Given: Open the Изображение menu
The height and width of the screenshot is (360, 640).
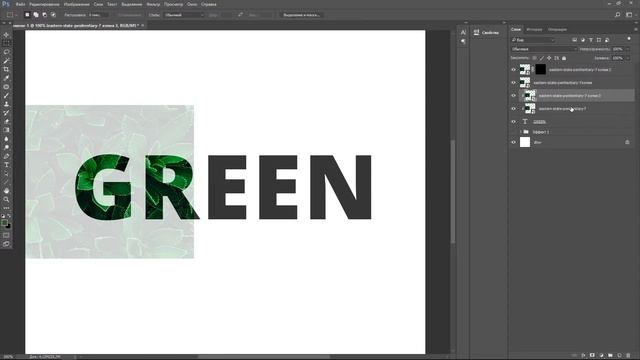Looking at the screenshot, I should tap(77, 4).
